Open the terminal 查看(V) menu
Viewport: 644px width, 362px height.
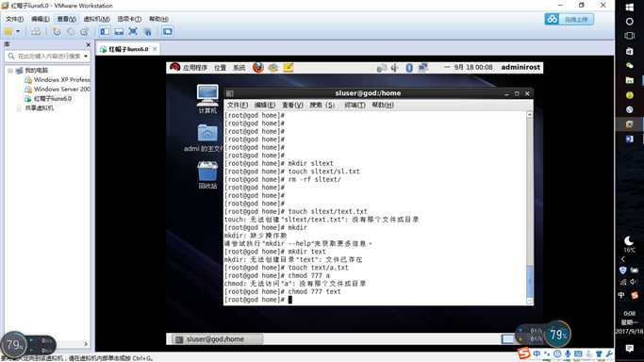(x=292, y=105)
